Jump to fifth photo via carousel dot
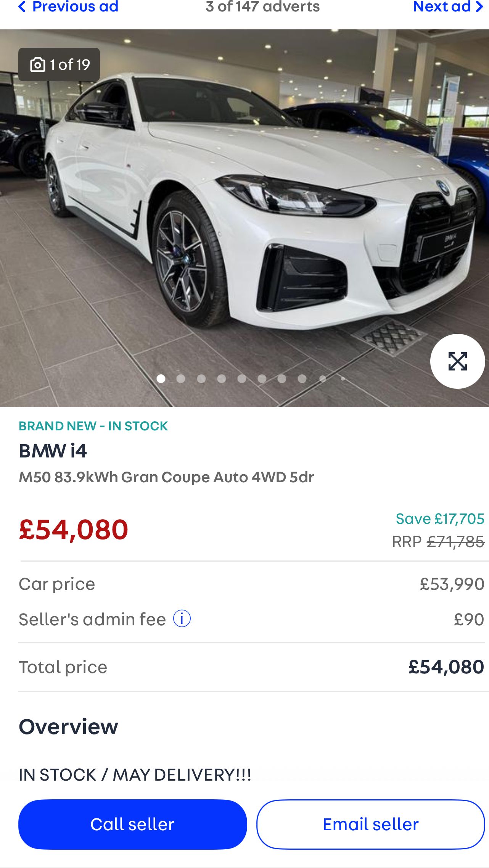Image resolution: width=489 pixels, height=868 pixels. pyautogui.click(x=242, y=378)
